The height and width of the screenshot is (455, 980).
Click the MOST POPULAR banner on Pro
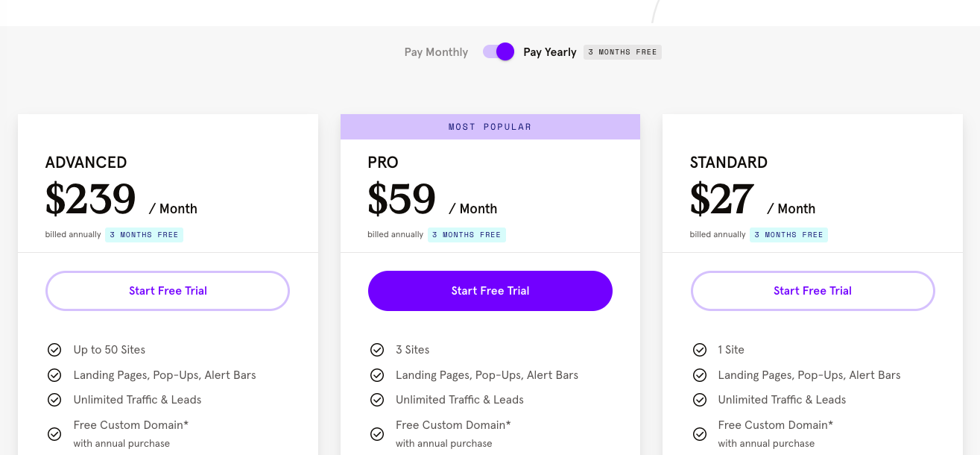pos(490,127)
